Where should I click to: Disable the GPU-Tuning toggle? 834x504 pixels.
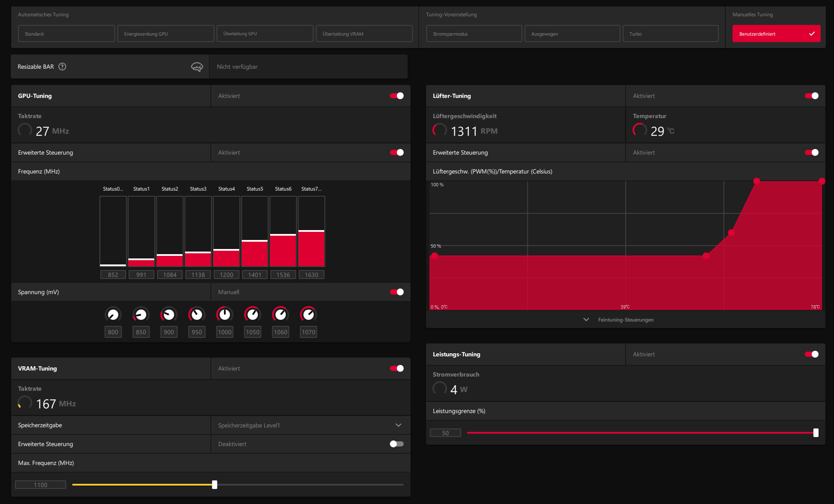click(396, 96)
